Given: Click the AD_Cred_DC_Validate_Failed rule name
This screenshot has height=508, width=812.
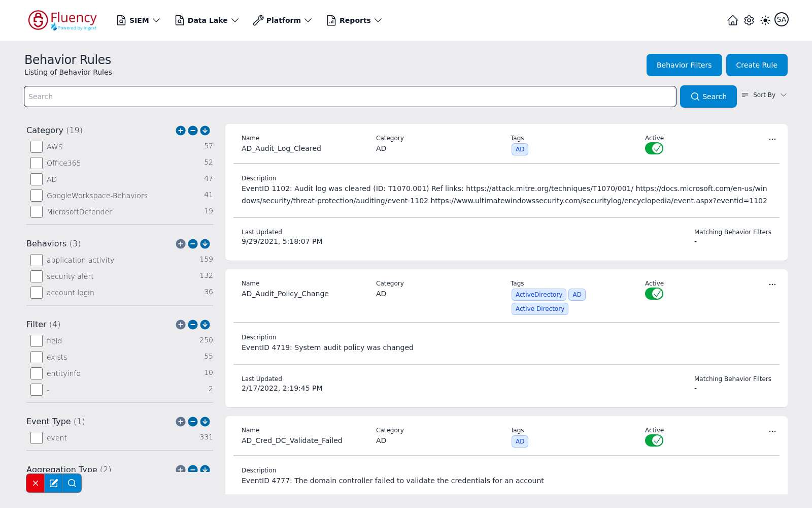Looking at the screenshot, I should coord(292,440).
